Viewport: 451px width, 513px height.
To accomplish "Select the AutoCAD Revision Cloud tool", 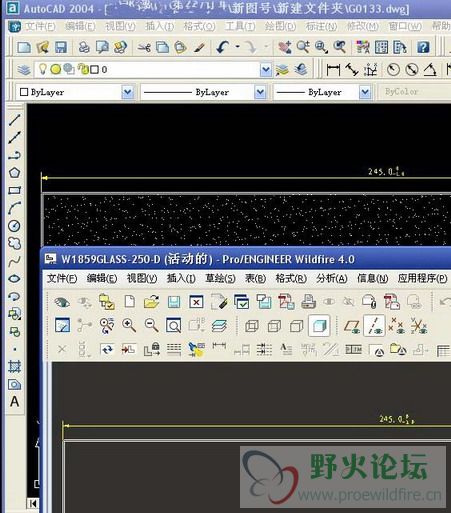I will point(14,243).
